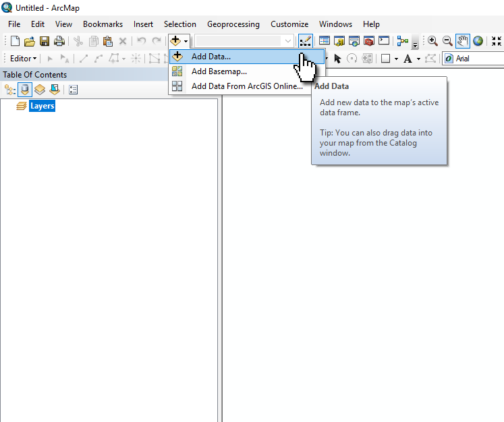Click the Print icon in the toolbar
The image size is (504, 422).
point(59,41)
